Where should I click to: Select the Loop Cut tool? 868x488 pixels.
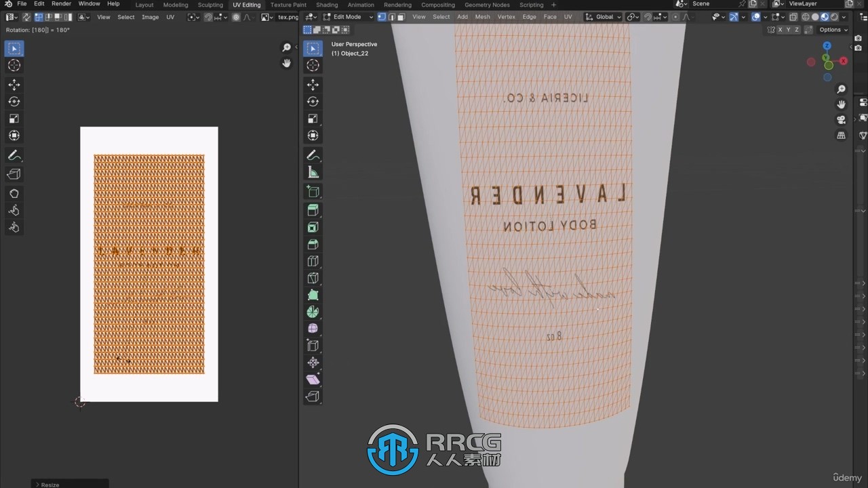(313, 261)
